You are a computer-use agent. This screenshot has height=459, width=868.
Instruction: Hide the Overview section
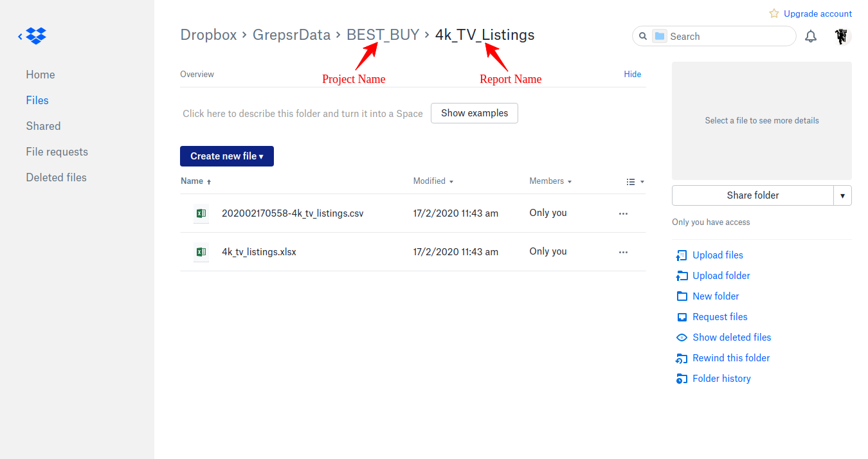[633, 75]
